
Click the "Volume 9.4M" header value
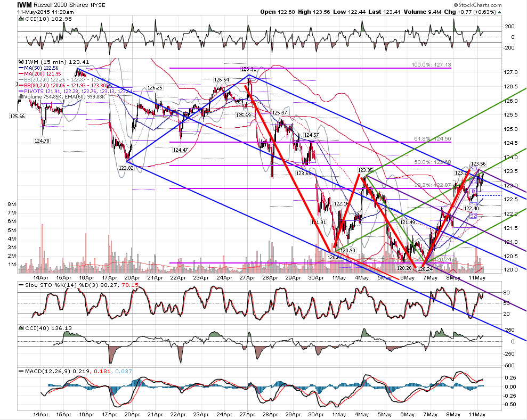pyautogui.click(x=422, y=12)
